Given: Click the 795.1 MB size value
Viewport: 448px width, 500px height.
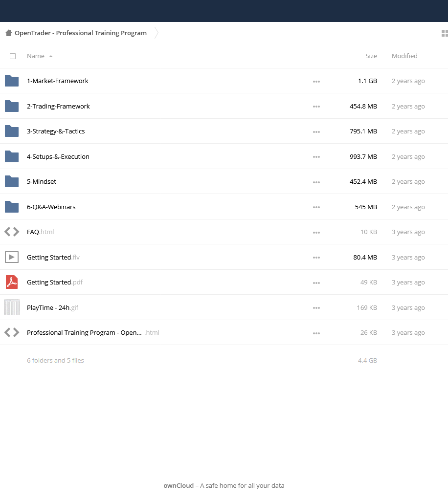Looking at the screenshot, I should 363,131.
